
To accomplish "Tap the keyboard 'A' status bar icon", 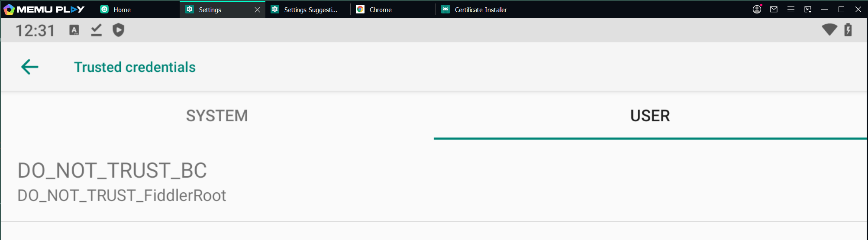I will [x=74, y=30].
